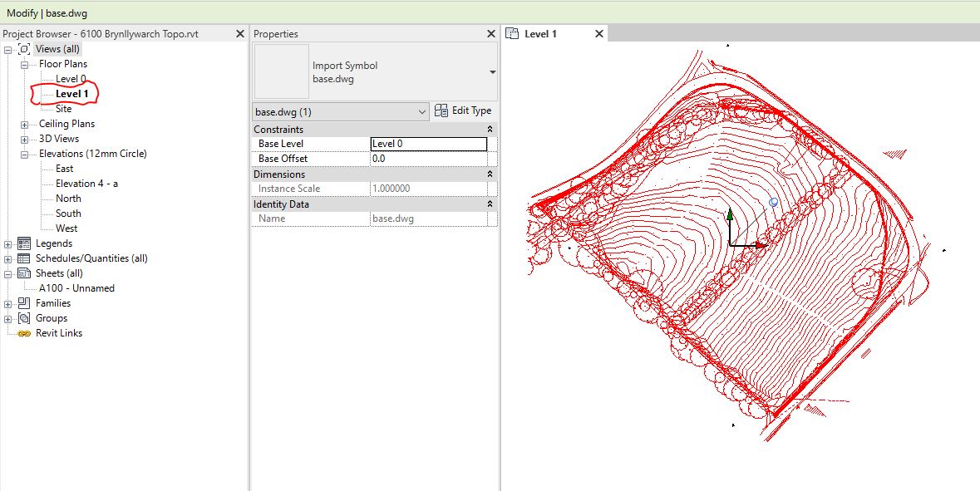The width and height of the screenshot is (980, 491).
Task: Select the Revit Links entry
Action: coord(59,334)
